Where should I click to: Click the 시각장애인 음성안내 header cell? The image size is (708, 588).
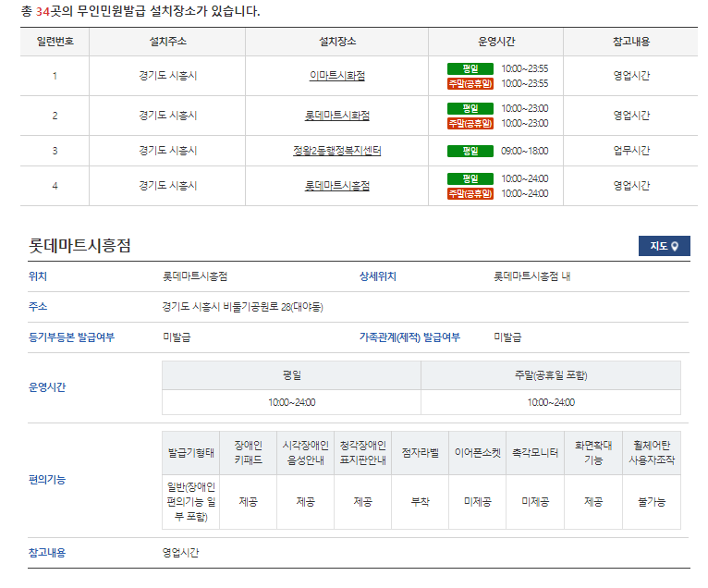point(305,453)
